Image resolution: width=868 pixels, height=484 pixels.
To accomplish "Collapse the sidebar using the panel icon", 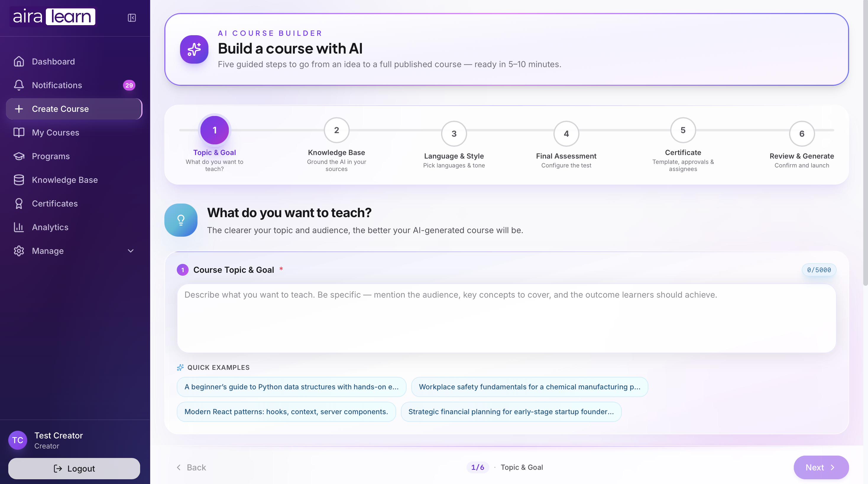I will (132, 17).
